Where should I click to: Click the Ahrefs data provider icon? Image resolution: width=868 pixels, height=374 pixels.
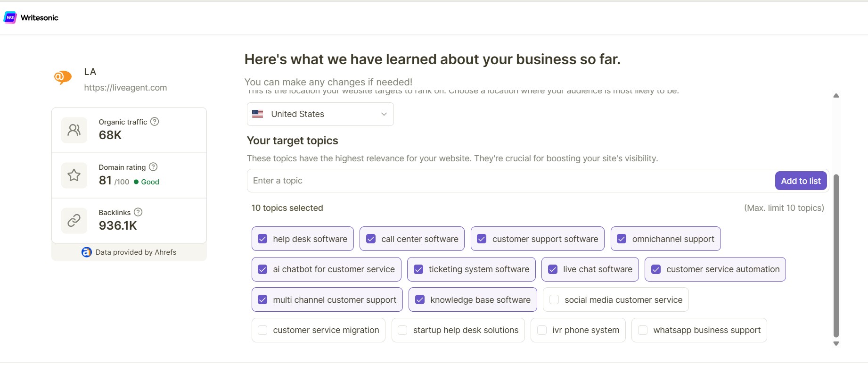86,252
